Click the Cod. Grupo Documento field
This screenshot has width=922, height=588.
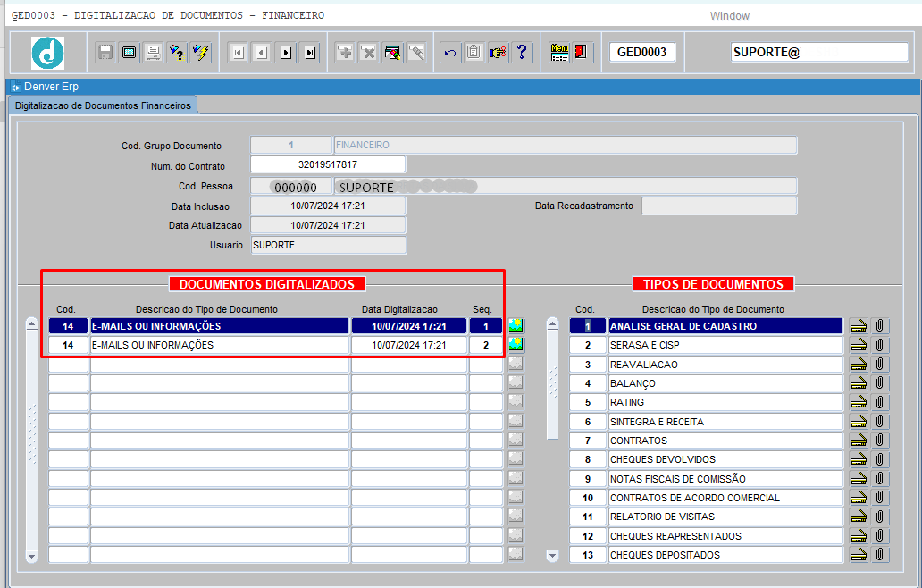pos(291,145)
